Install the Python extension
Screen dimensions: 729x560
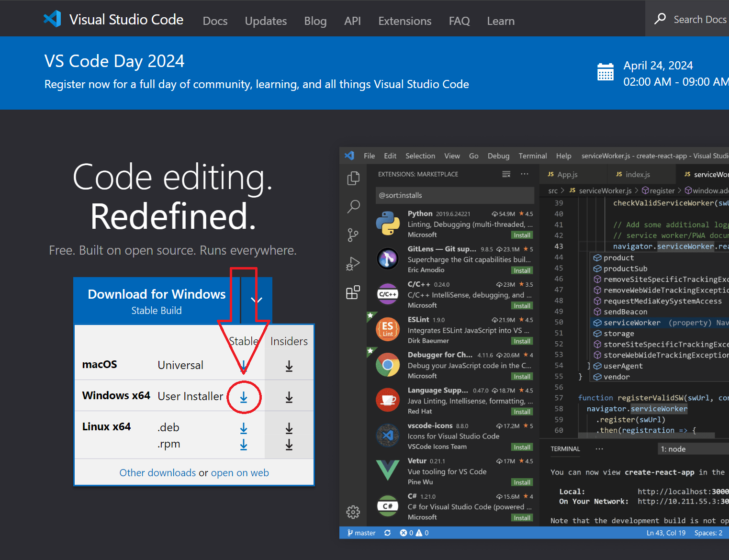tap(522, 235)
